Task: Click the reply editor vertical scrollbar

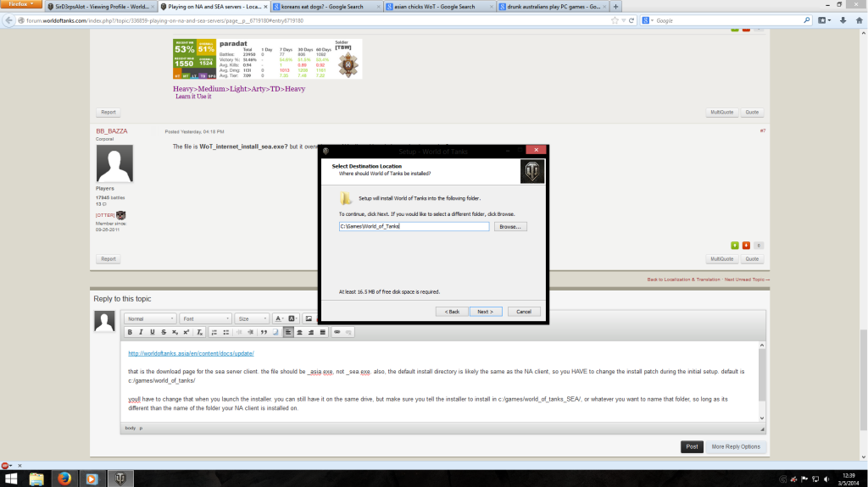Action: pos(762,381)
